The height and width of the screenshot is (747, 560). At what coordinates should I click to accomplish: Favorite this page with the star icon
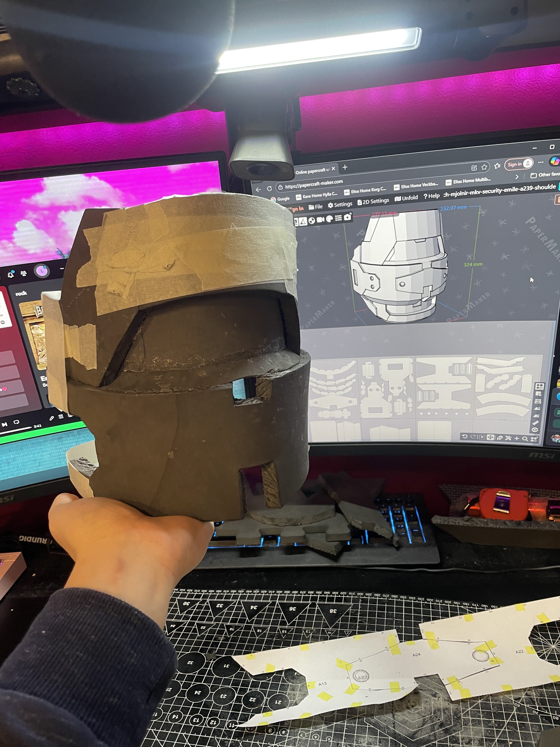(x=484, y=167)
